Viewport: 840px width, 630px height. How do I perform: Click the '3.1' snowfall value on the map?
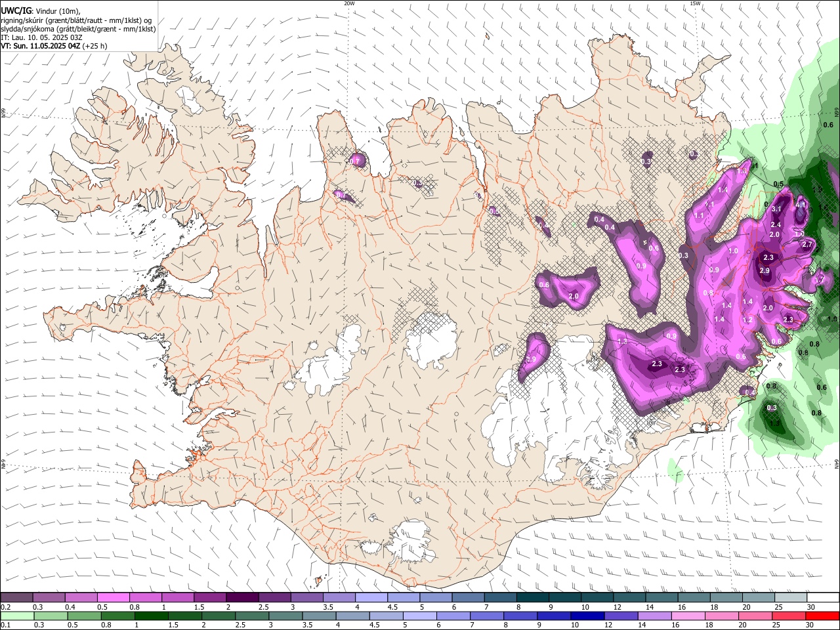[x=776, y=209]
